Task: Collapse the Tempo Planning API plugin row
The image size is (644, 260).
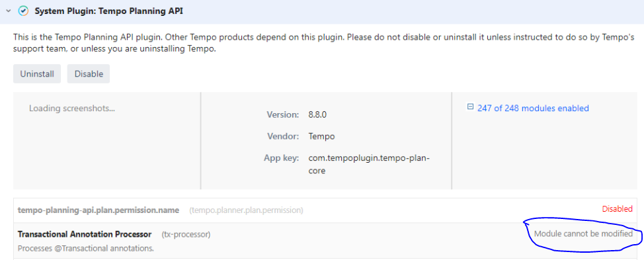Action: pyautogui.click(x=8, y=11)
